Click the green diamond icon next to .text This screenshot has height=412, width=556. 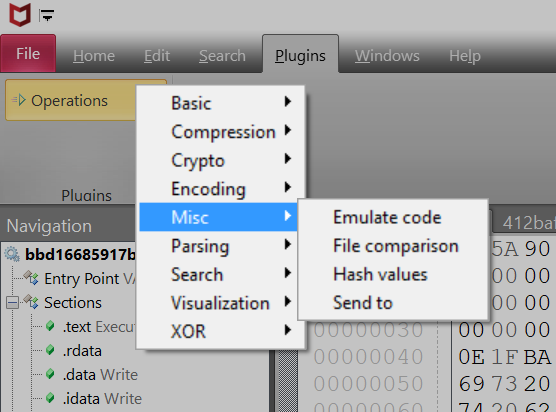50,326
